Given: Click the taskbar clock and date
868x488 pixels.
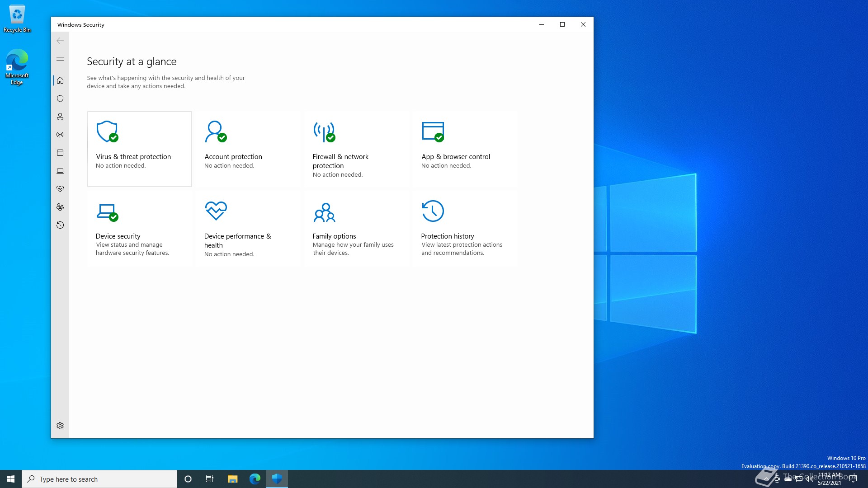Looking at the screenshot, I should (x=830, y=479).
